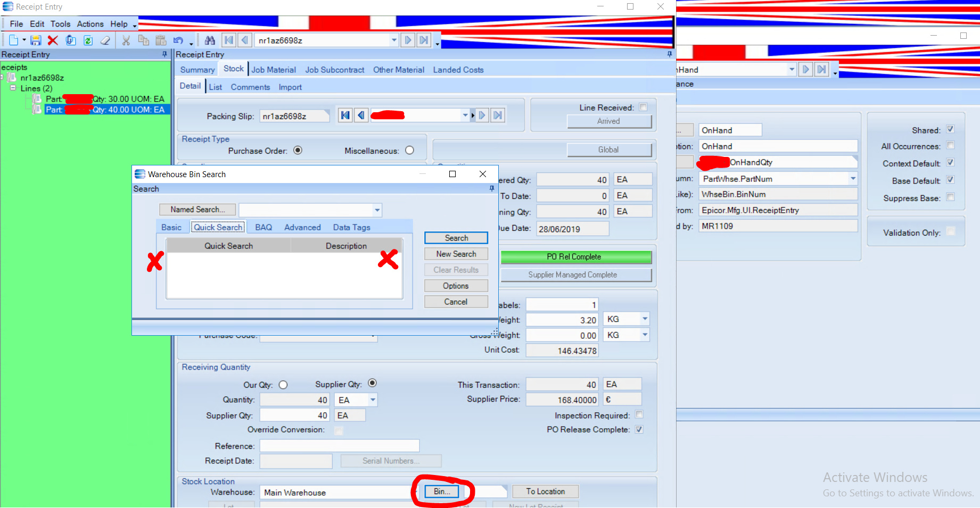Image resolution: width=980 pixels, height=508 pixels.
Task: Toggle the Context Default checkbox
Action: point(950,162)
